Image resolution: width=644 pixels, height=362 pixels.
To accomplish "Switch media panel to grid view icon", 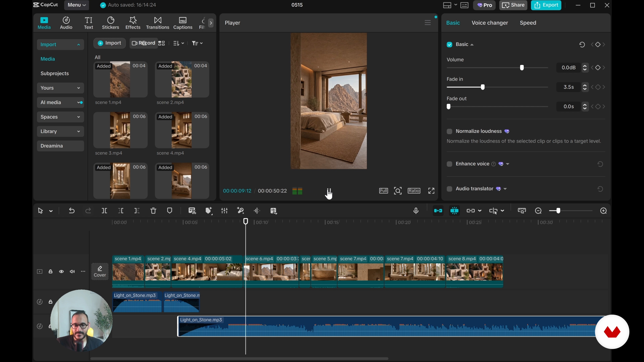I will 162,43.
